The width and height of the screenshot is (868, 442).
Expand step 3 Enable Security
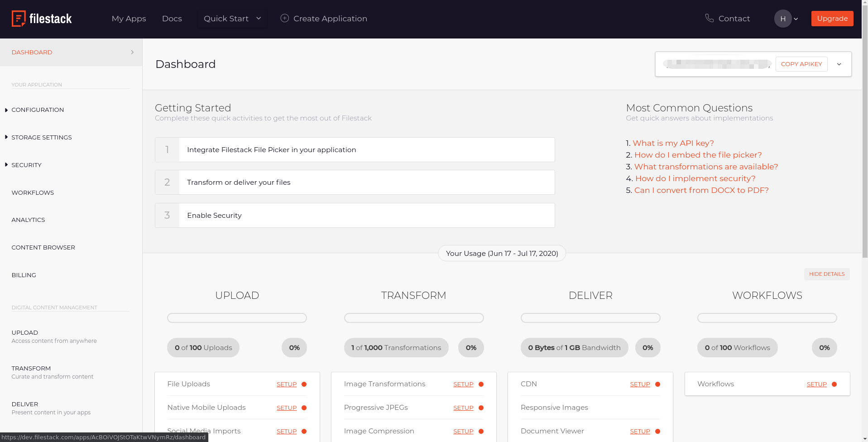pyautogui.click(x=355, y=216)
